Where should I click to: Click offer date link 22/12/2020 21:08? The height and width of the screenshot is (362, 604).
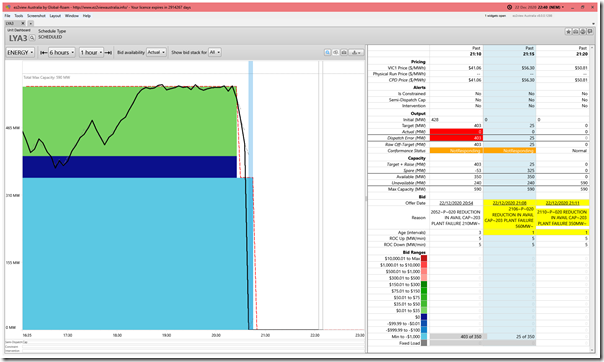click(510, 203)
